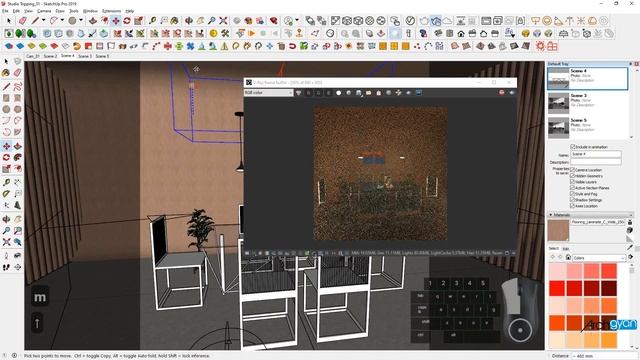Click the current laminate flooring material preview
Viewport: 640px width, 360px height.
tap(558, 230)
